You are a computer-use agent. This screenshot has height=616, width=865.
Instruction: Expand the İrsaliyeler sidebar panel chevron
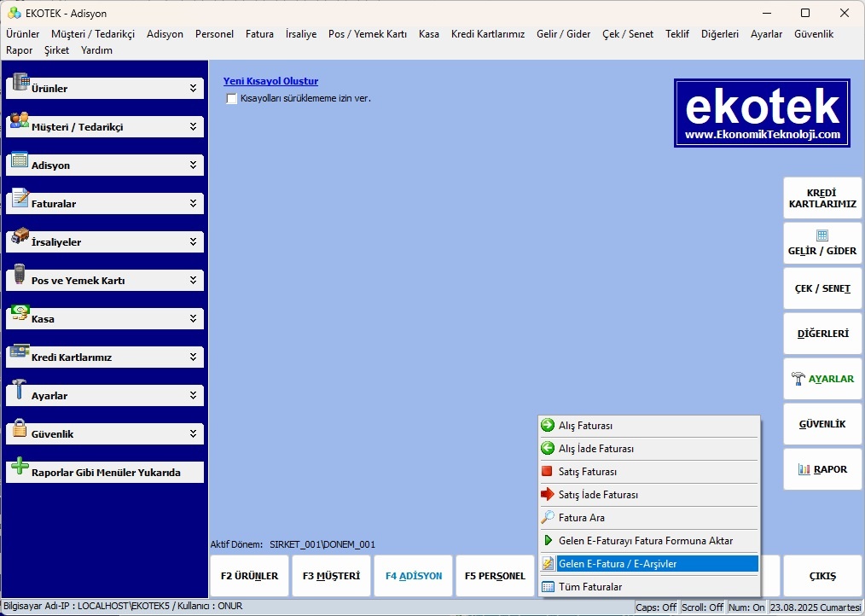tap(193, 241)
